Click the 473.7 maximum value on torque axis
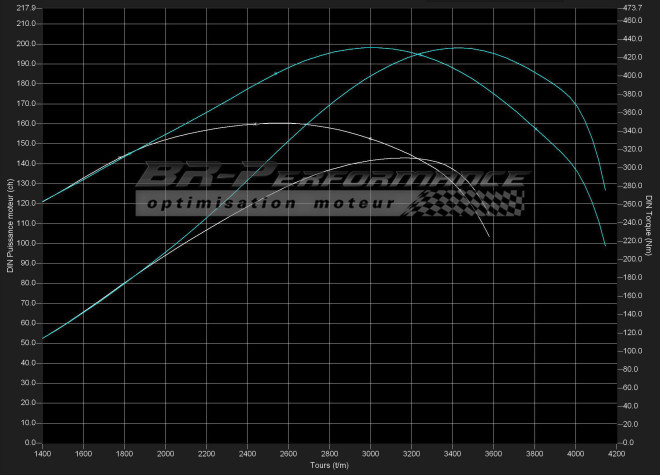Viewport: 660px width, 475px height. [x=632, y=8]
